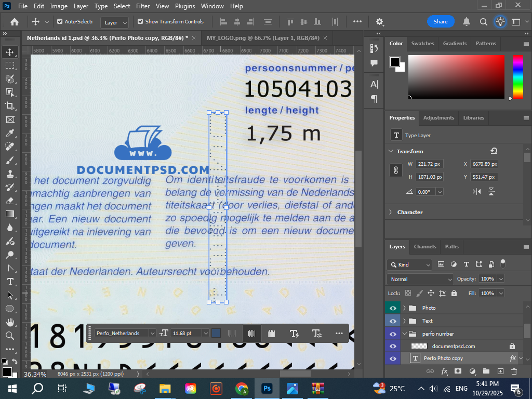Image resolution: width=532 pixels, height=399 pixels.
Task: Select the Hand tool
Action: [x=10, y=322]
